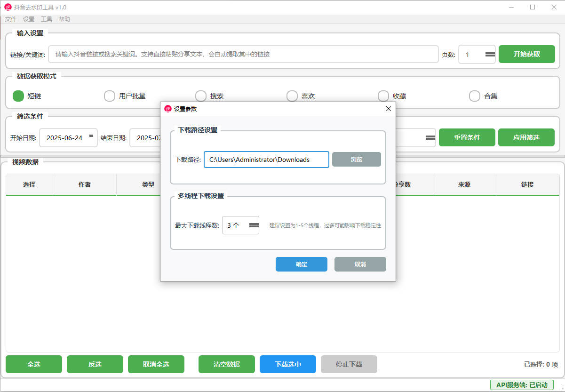The height and width of the screenshot is (392, 565).
Task: Click the 反选 button
Action: [x=95, y=364]
